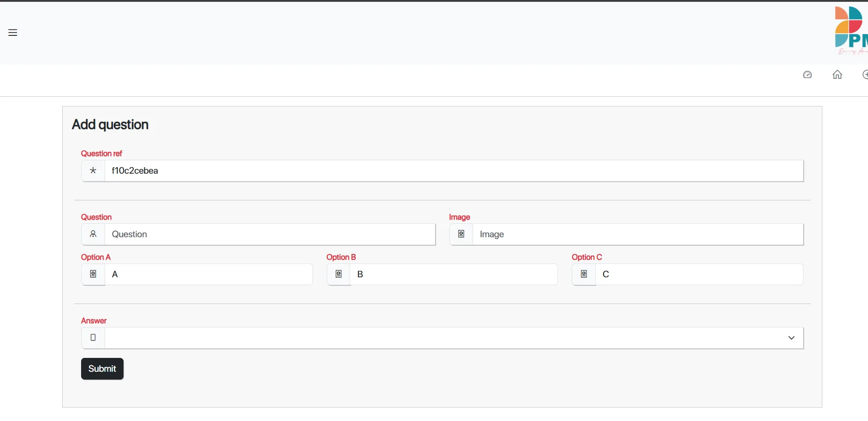The width and height of the screenshot is (868, 421).
Task: Click the icon beside the Image field
Action: pyautogui.click(x=461, y=234)
